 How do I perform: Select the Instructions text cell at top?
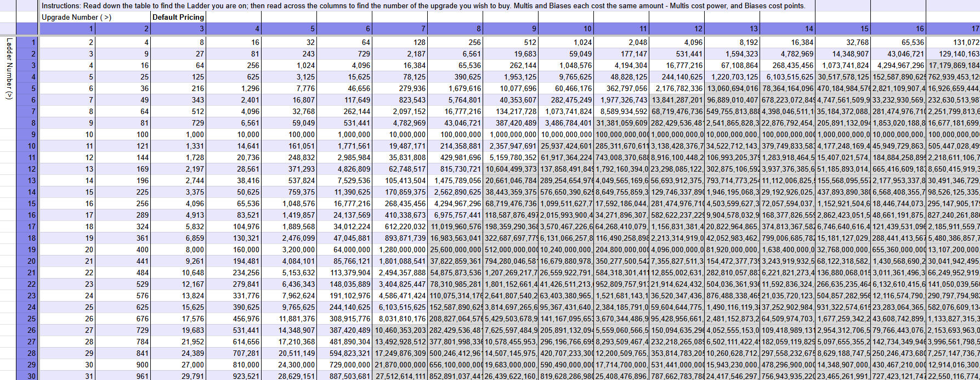pos(428,5)
